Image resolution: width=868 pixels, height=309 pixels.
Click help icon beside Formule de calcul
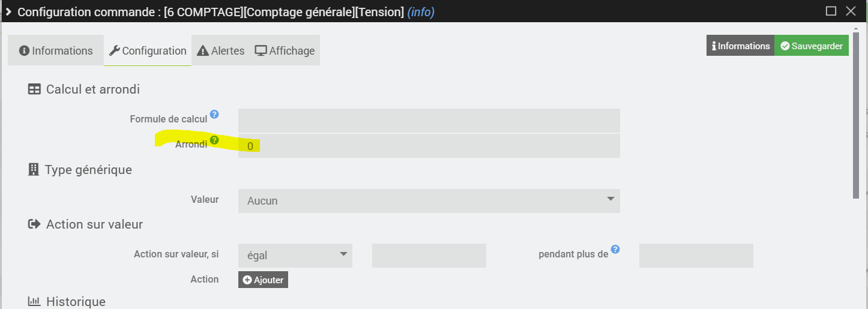214,114
